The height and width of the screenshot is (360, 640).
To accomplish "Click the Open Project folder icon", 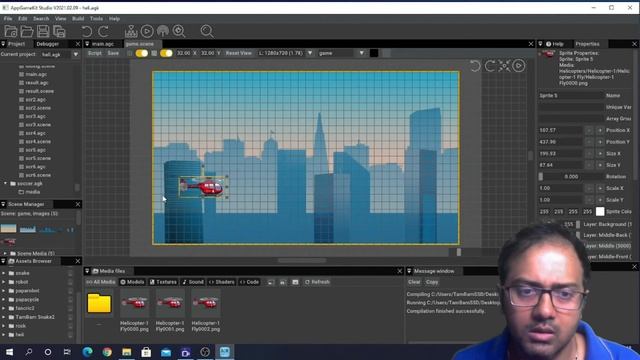I will coord(27,31).
